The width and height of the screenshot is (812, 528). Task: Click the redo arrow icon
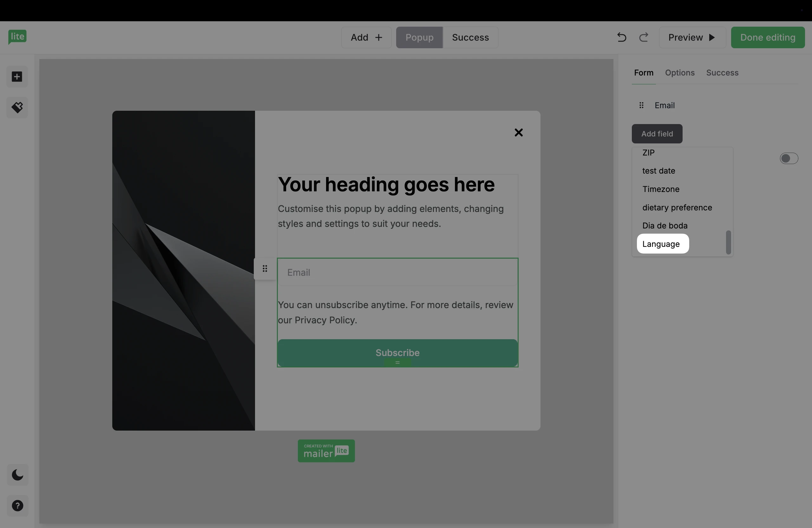pyautogui.click(x=644, y=37)
